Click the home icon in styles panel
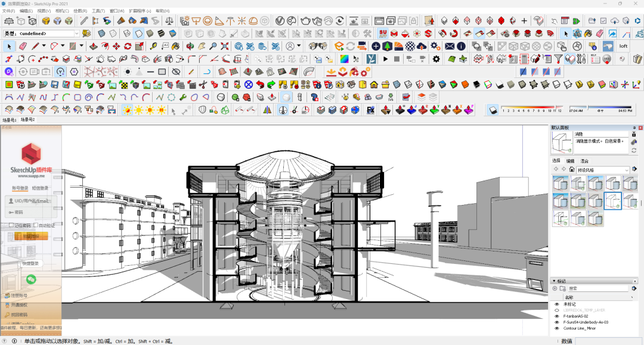Image resolution: width=644 pixels, height=345 pixels. [x=571, y=169]
